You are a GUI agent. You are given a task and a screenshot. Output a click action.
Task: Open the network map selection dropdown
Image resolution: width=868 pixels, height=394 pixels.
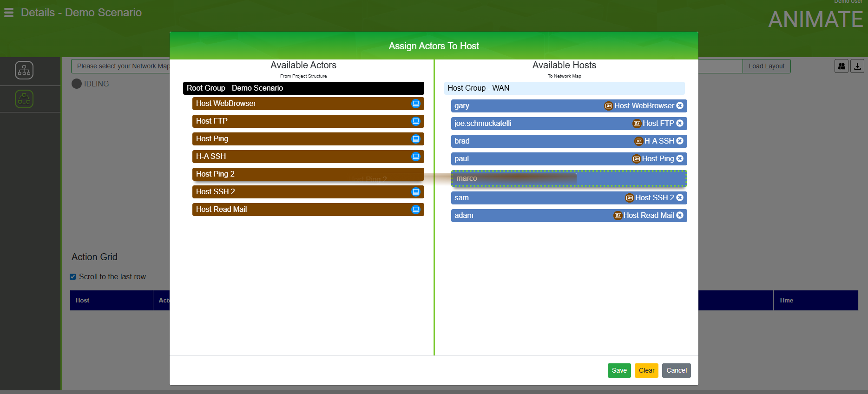121,66
